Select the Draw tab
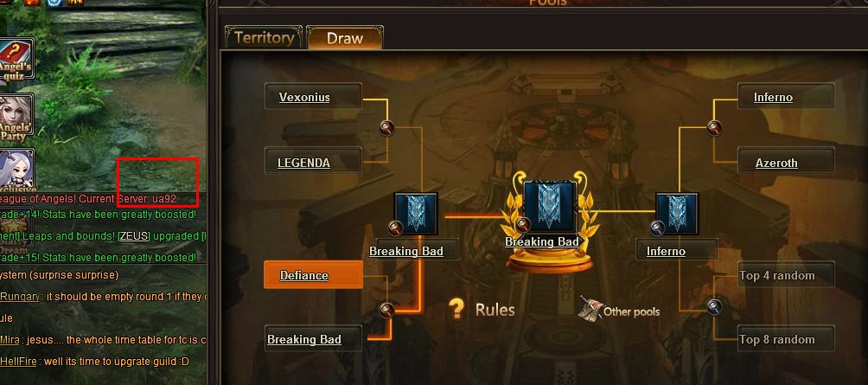This screenshot has height=385, width=868. 344,38
